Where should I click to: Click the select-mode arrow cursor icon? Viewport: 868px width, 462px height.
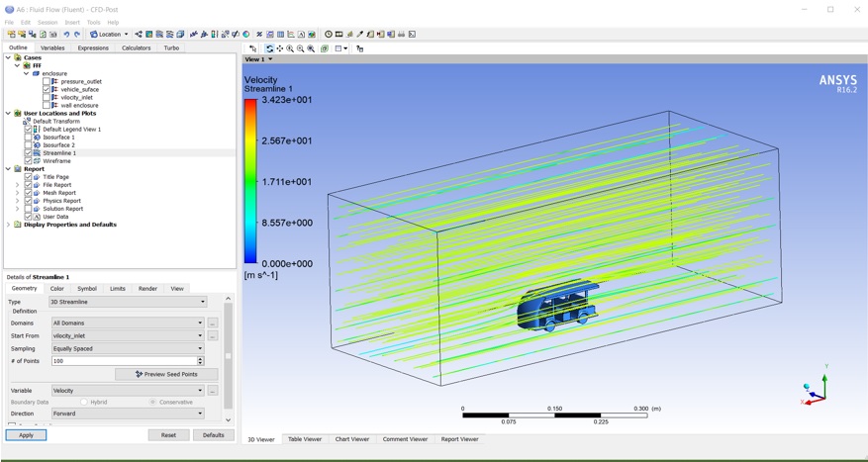click(253, 48)
